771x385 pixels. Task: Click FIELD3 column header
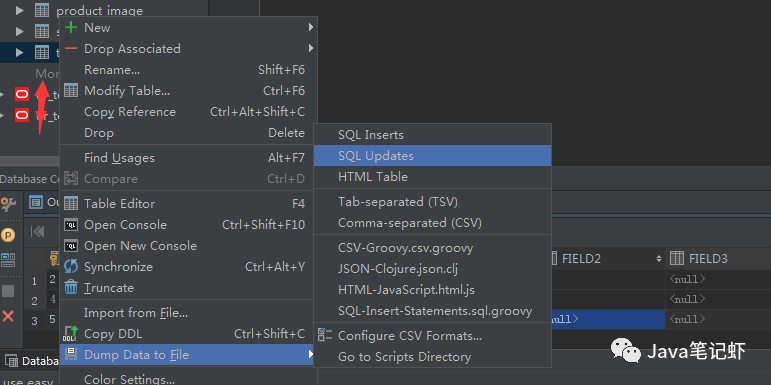pos(718,259)
